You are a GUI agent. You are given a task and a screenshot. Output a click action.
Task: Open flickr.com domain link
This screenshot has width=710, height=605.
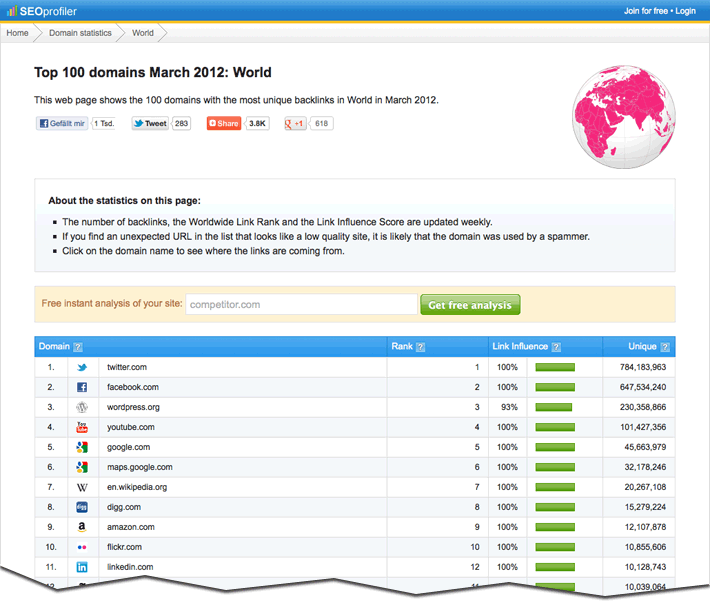[x=124, y=547]
